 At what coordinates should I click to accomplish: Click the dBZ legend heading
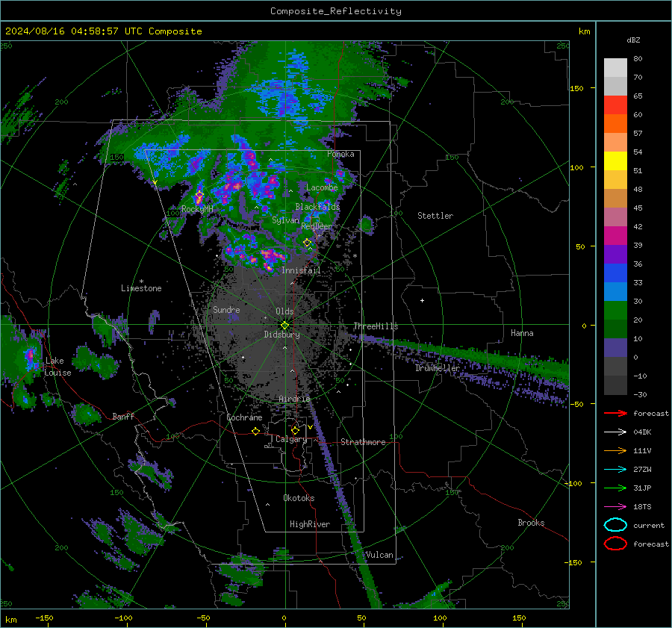pyautogui.click(x=633, y=40)
